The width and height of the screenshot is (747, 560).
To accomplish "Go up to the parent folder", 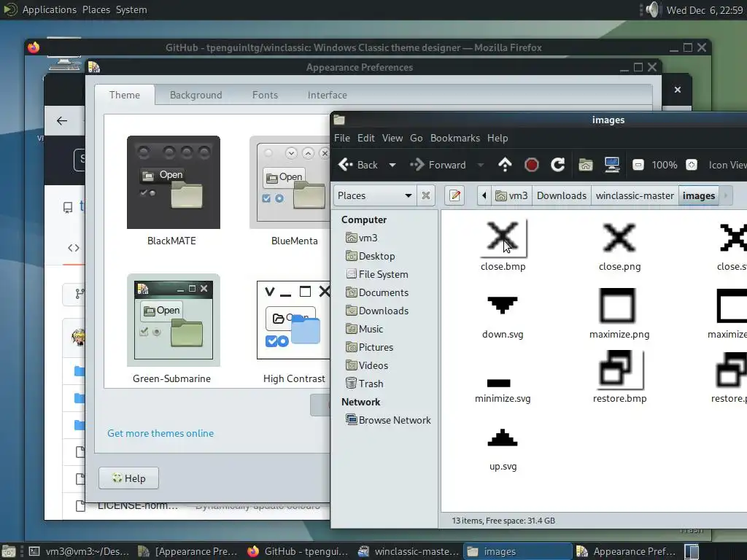I will click(x=505, y=165).
